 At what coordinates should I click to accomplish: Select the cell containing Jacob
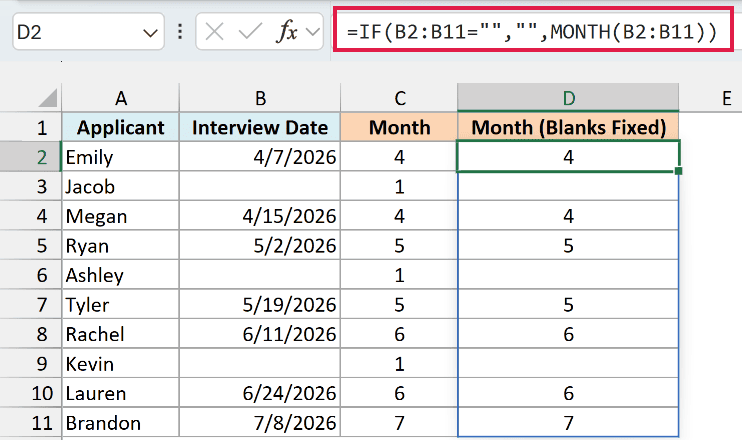121,186
